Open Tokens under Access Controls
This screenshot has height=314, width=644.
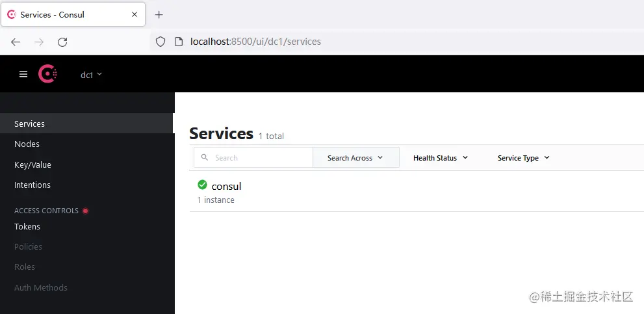tap(27, 227)
